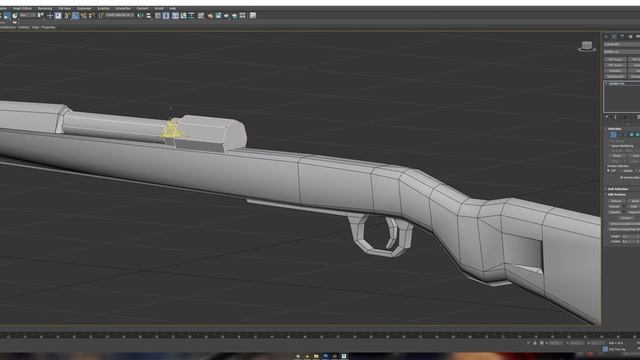Toggle the Selection Lock icon
Image resolution: width=640 pixels, height=360 pixels.
(x=535, y=343)
